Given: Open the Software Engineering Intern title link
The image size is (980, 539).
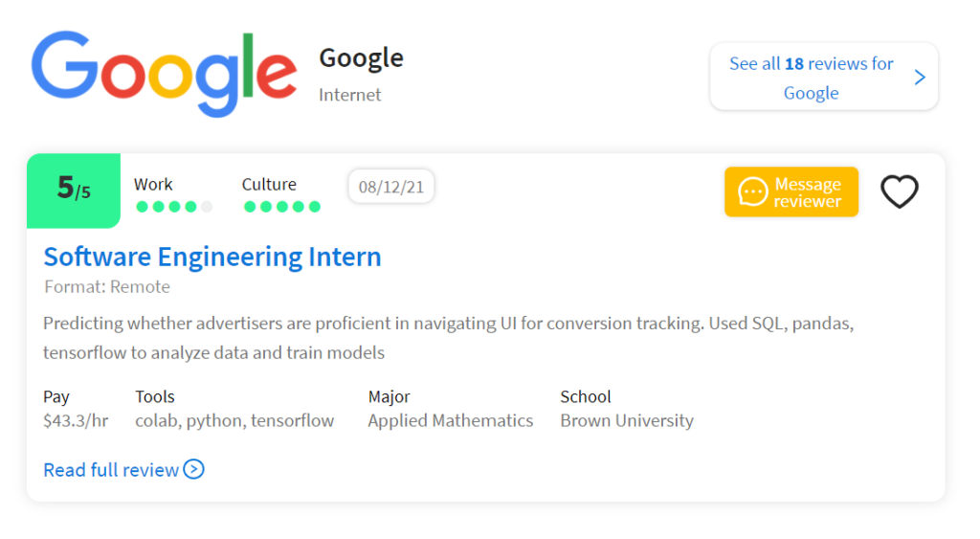Looking at the screenshot, I should coord(212,257).
